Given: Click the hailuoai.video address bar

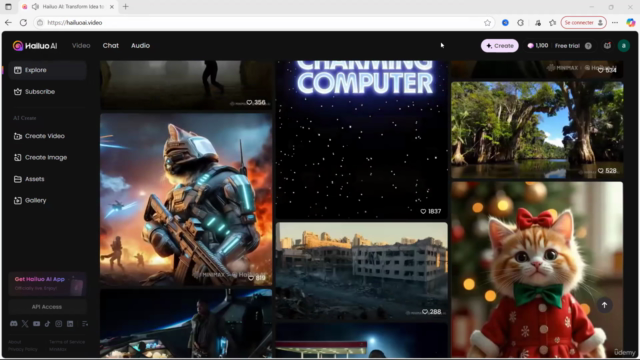Looking at the screenshot, I should [x=261, y=22].
